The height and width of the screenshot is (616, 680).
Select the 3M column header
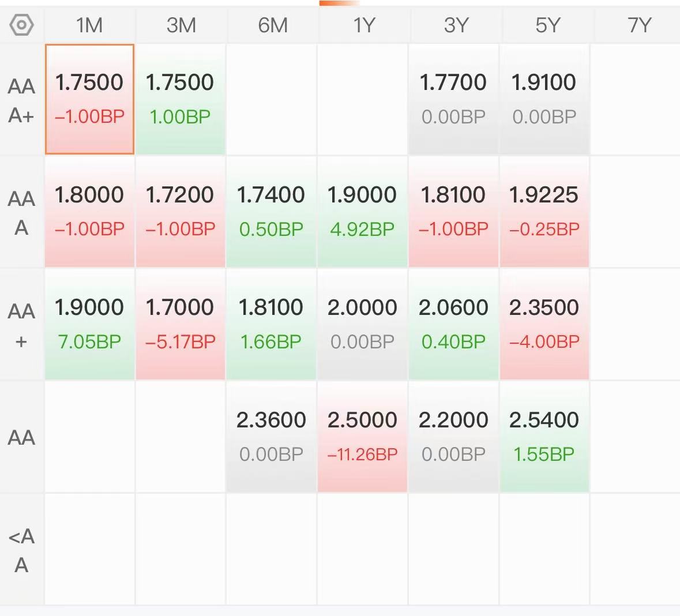pos(181,25)
